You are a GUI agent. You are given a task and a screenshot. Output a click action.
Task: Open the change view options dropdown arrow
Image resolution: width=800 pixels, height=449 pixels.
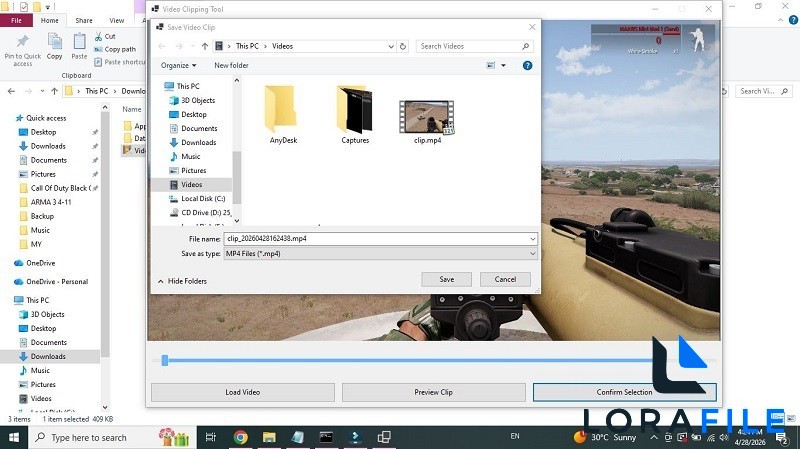tap(503, 65)
